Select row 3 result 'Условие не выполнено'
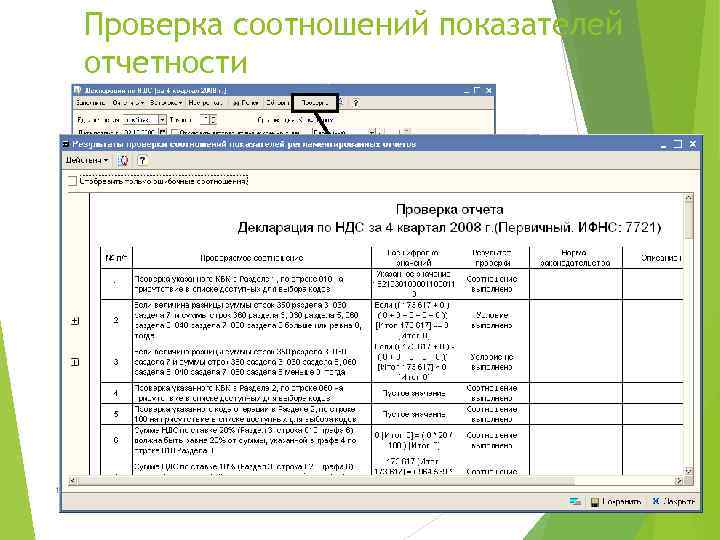 coord(492,362)
